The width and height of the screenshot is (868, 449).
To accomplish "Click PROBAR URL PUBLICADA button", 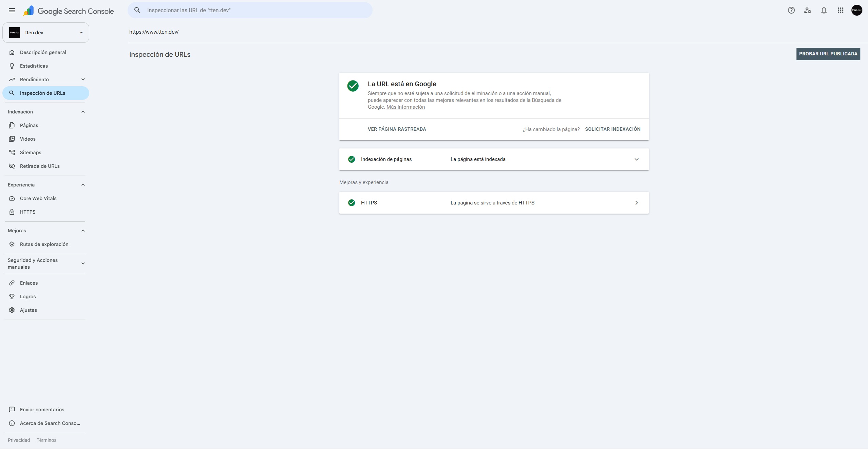I will [828, 54].
